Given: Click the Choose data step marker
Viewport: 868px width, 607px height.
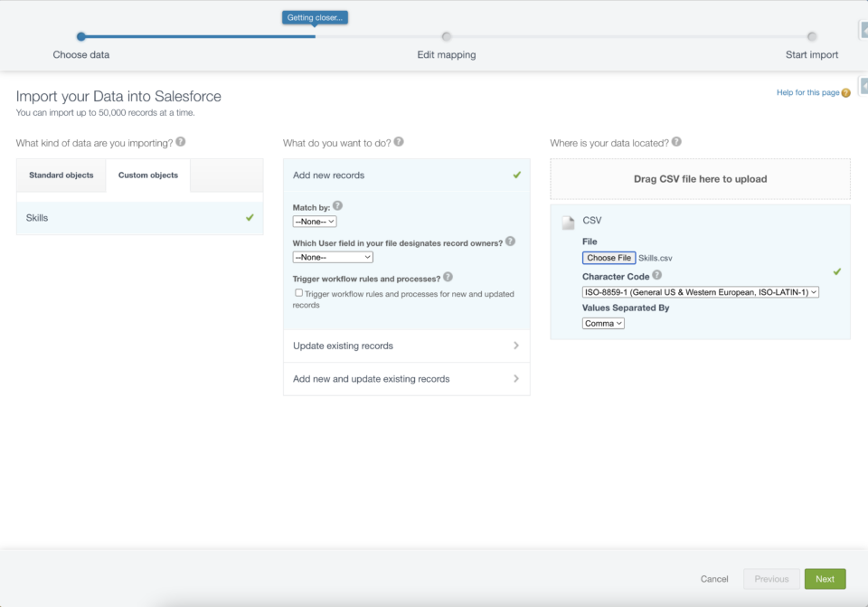Looking at the screenshot, I should [81, 36].
